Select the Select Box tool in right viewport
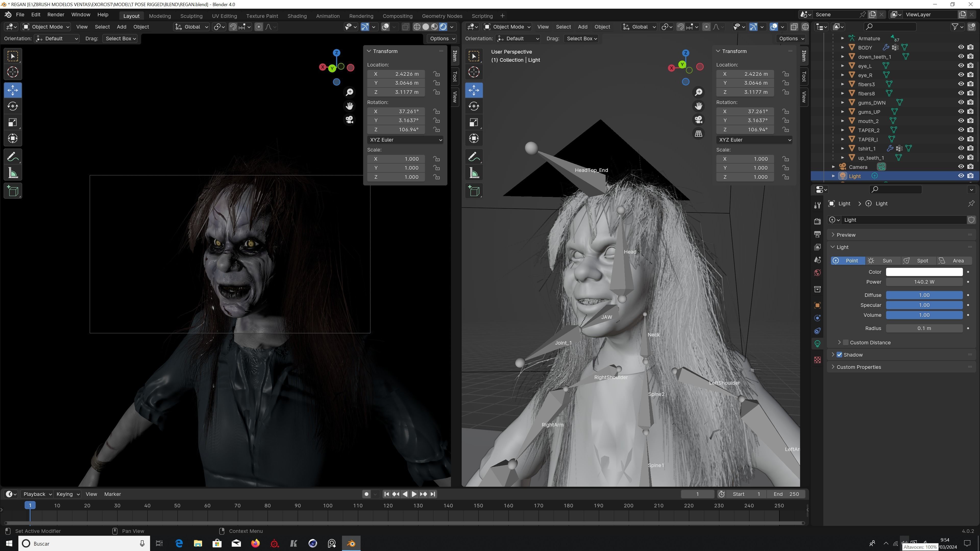The image size is (980, 551). coord(474,56)
